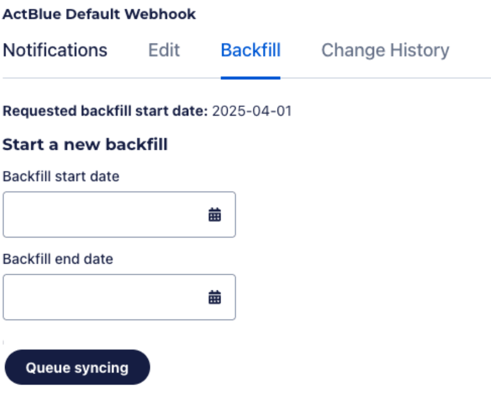The height and width of the screenshot is (403, 491).
Task: Click the word 'syncing' on the dark button
Action: point(101,369)
